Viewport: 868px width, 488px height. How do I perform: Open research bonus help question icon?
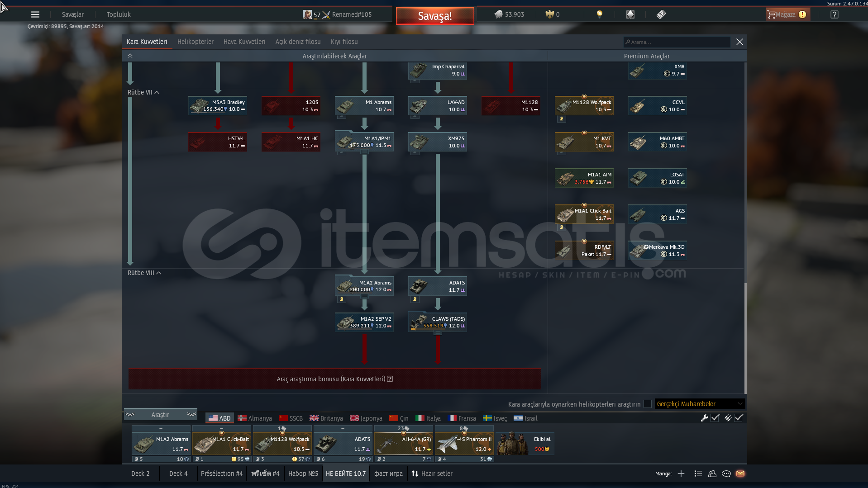point(390,379)
